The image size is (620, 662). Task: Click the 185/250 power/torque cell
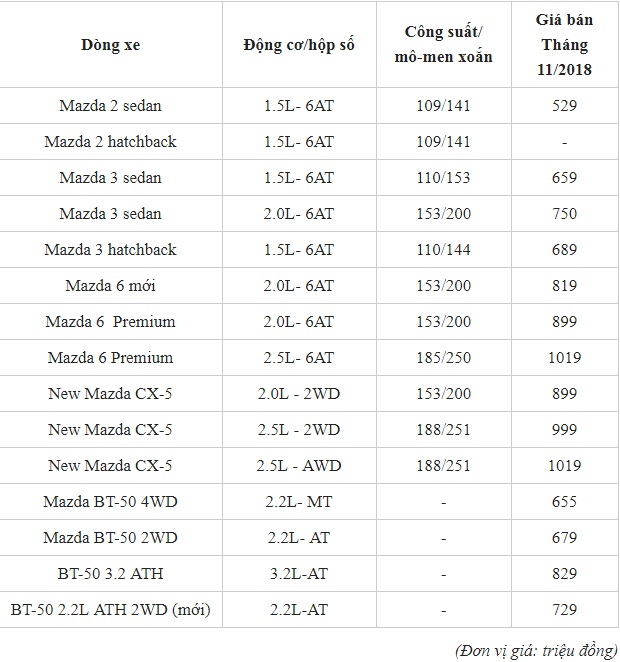(x=443, y=357)
